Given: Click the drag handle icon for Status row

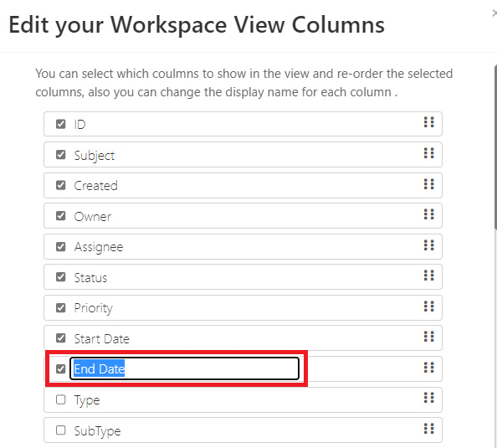Looking at the screenshot, I should click(x=429, y=275).
